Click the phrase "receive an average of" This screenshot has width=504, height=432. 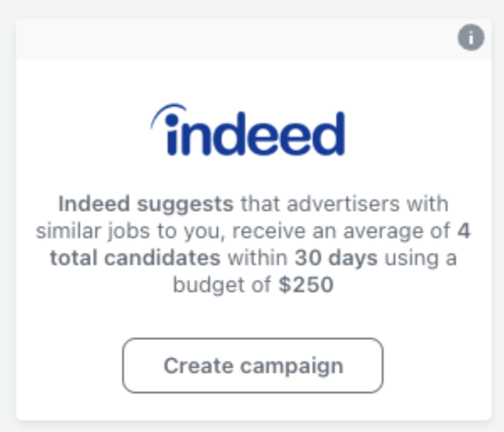click(341, 231)
